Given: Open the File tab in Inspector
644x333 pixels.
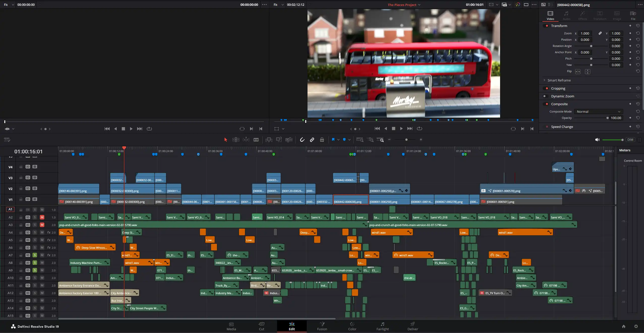Looking at the screenshot, I should pyautogui.click(x=633, y=16).
